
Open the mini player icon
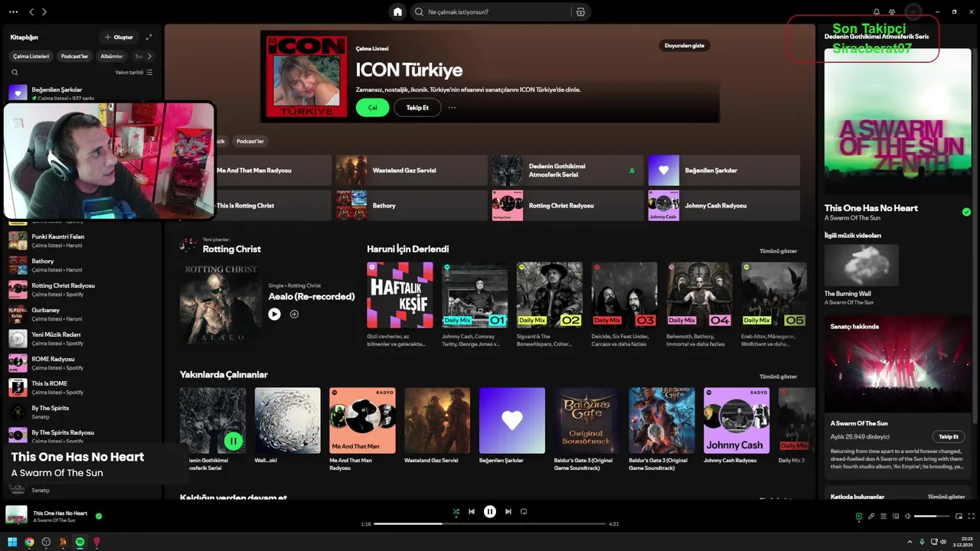(959, 517)
